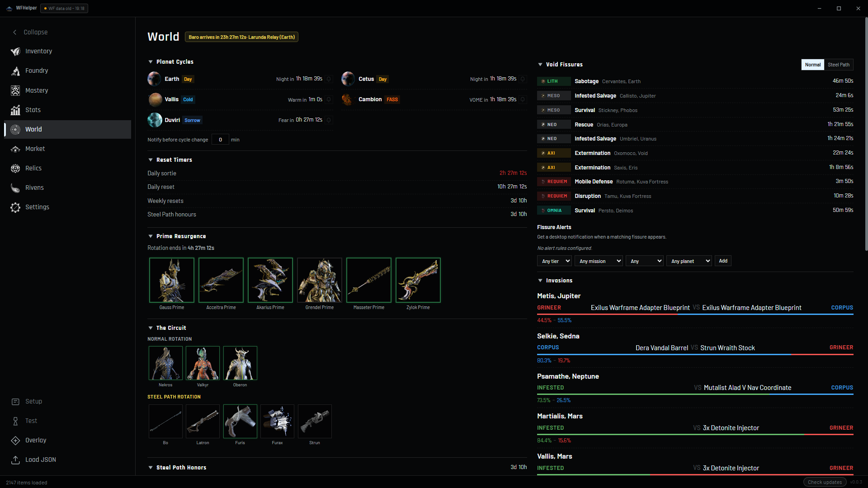Click the Earth planet icon
This screenshot has height=488, width=868.
(x=154, y=79)
